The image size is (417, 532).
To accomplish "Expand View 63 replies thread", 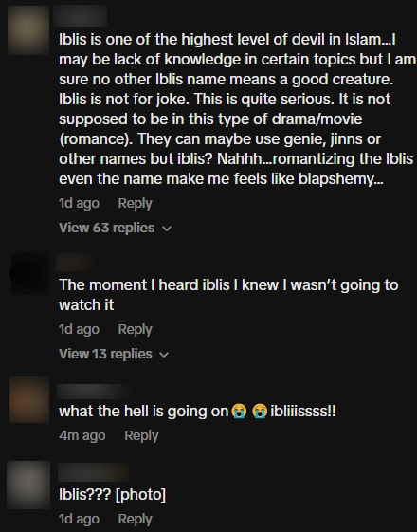I will click(115, 228).
